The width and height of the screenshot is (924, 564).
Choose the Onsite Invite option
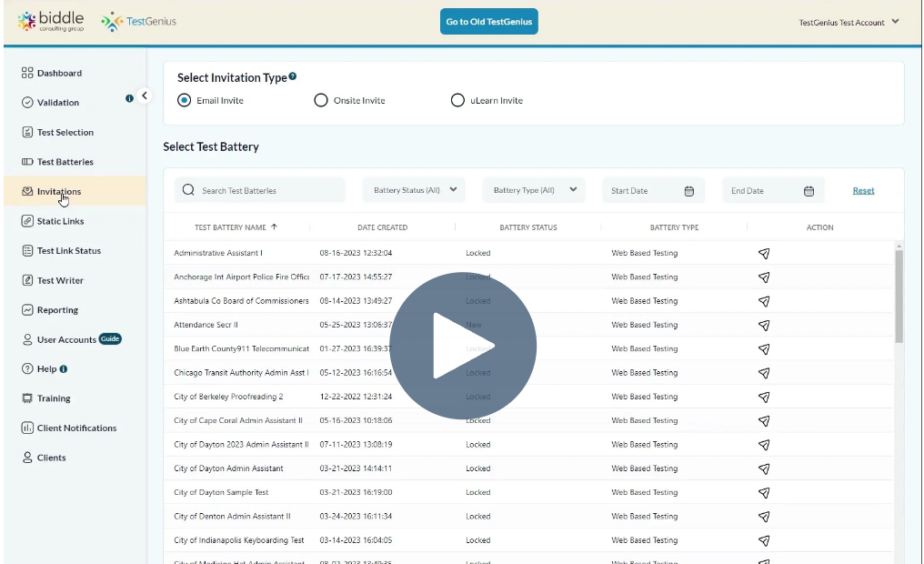tap(321, 100)
